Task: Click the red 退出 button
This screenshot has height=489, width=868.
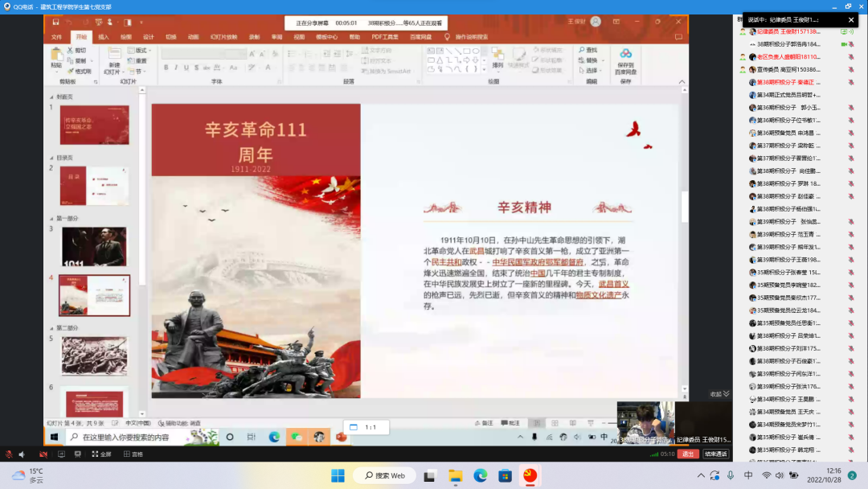Action: (687, 454)
